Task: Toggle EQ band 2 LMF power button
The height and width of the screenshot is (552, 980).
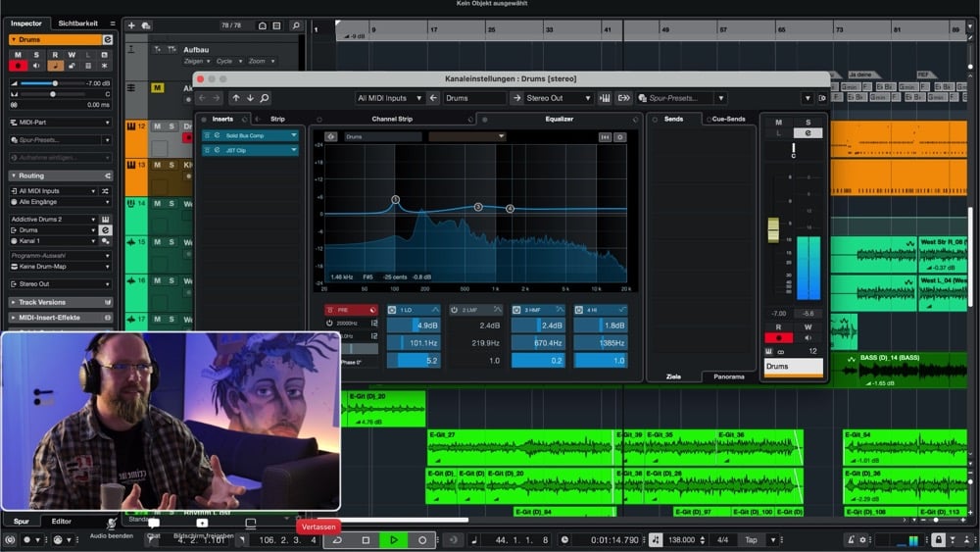Action: pos(455,310)
